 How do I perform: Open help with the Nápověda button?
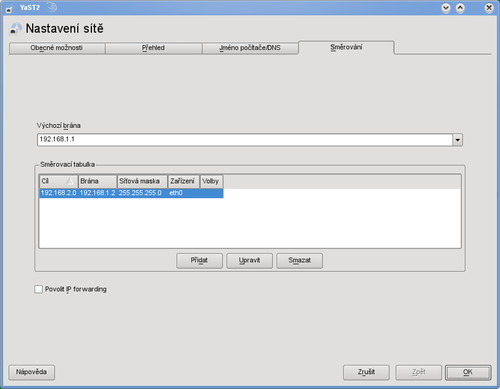(31, 372)
